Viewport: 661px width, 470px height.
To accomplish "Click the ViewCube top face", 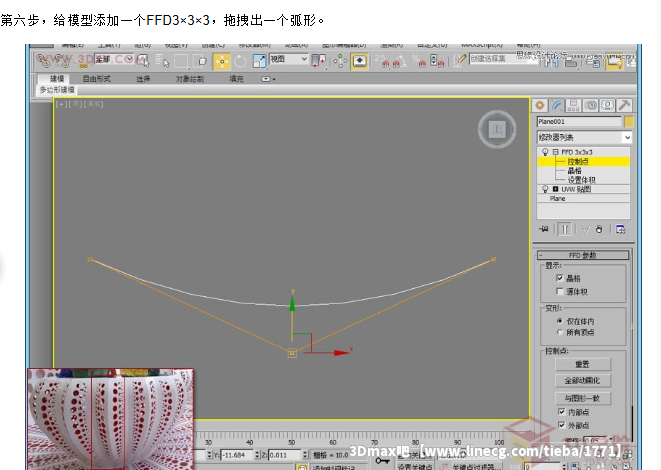I will pyautogui.click(x=497, y=129).
